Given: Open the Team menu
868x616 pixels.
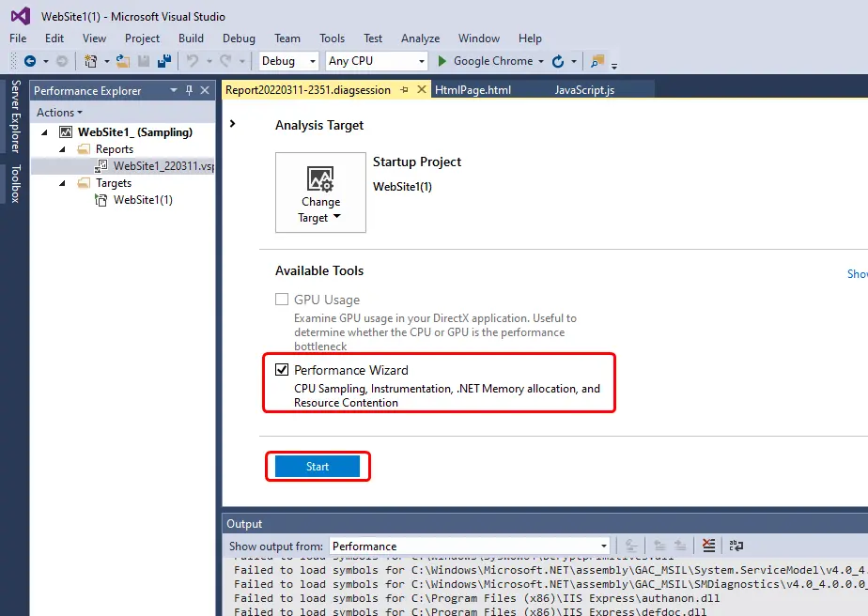Looking at the screenshot, I should point(287,38).
